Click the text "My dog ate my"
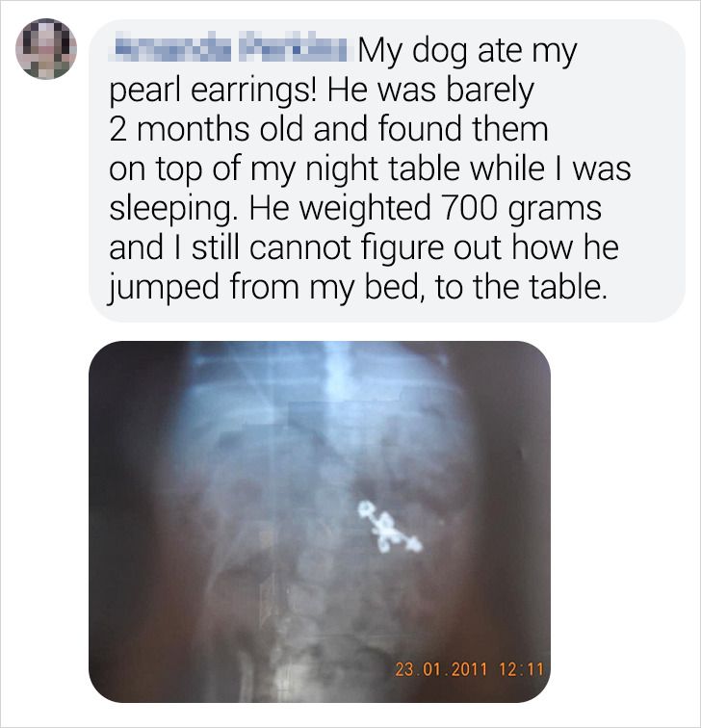Image resolution: width=701 pixels, height=728 pixels. point(467,52)
